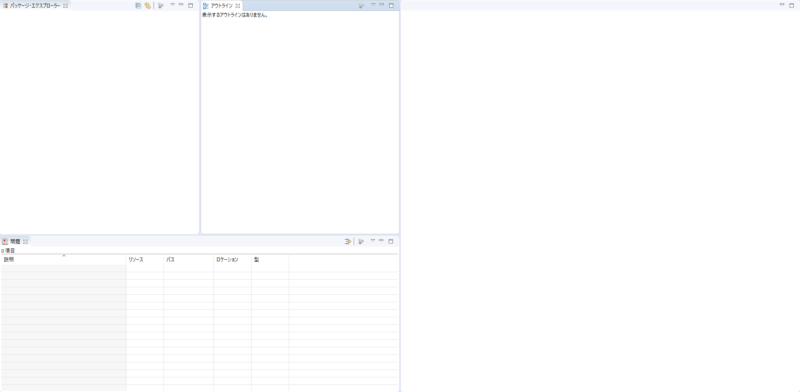The height and width of the screenshot is (392, 800).
Task: Open Package Explorer view menu triangle
Action: [x=172, y=5]
